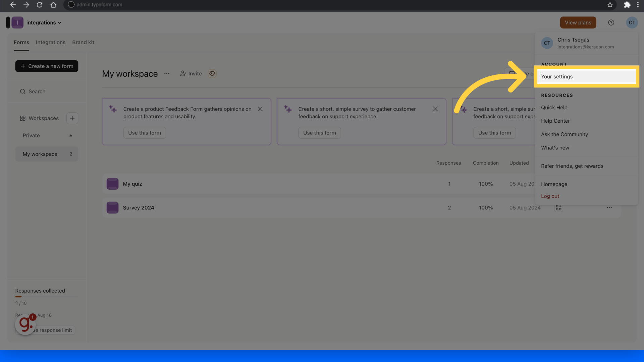644x362 pixels.
Task: Open My workspace three-dots options
Action: (167, 74)
